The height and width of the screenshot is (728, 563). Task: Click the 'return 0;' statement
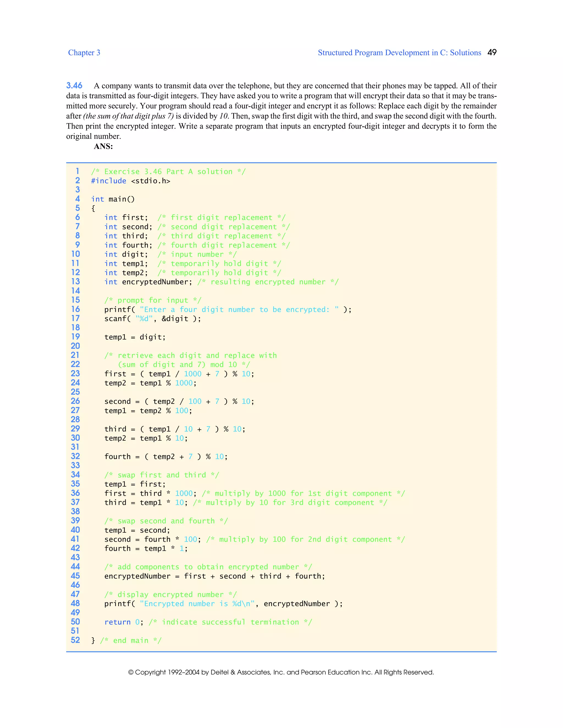123,622
